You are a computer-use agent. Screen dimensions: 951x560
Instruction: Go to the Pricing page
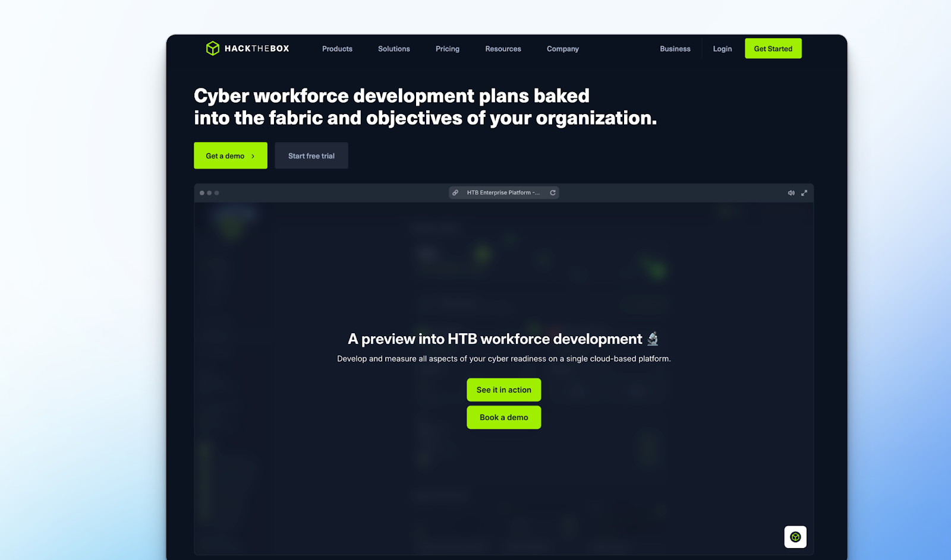pyautogui.click(x=448, y=49)
